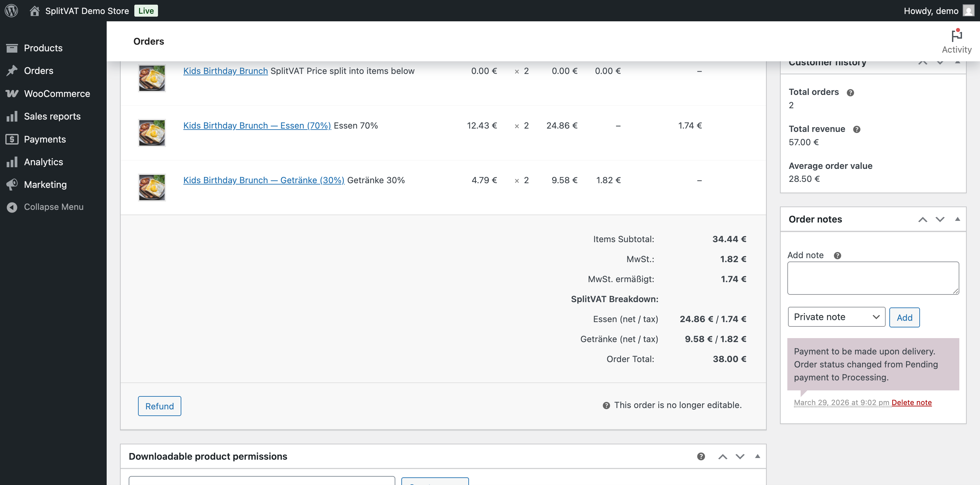Viewport: 980px width, 485px height.
Task: Click Add note help icon
Action: pyautogui.click(x=837, y=255)
